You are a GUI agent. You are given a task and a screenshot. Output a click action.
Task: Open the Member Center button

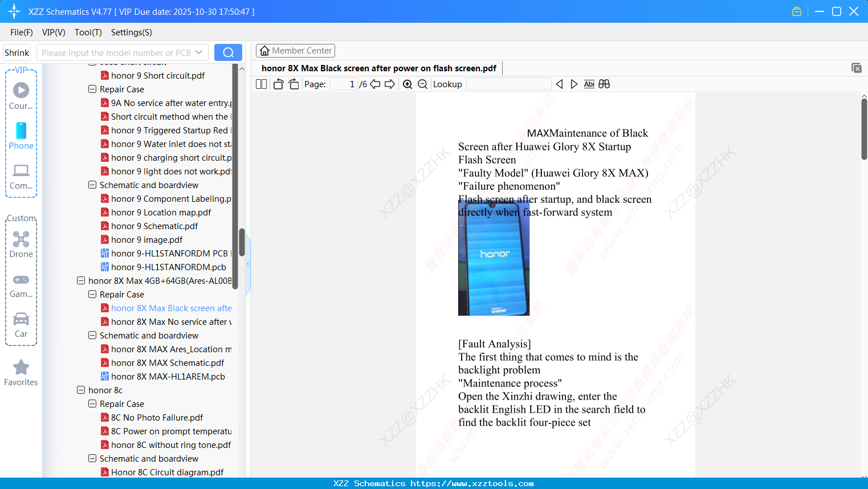295,51
